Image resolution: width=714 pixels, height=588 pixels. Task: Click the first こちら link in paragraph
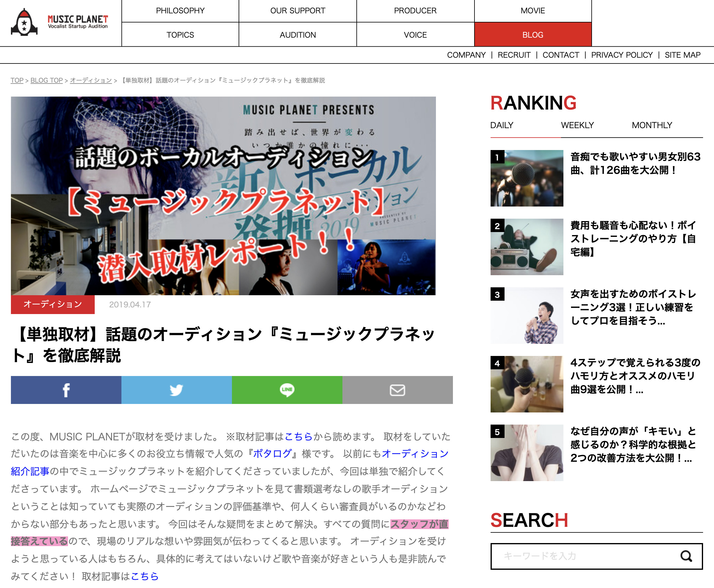pos(298,437)
